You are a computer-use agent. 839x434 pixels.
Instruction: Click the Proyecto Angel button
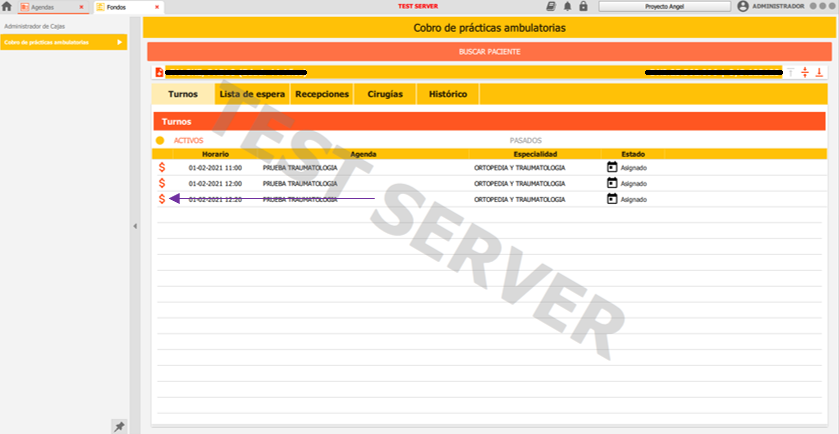pos(664,6)
